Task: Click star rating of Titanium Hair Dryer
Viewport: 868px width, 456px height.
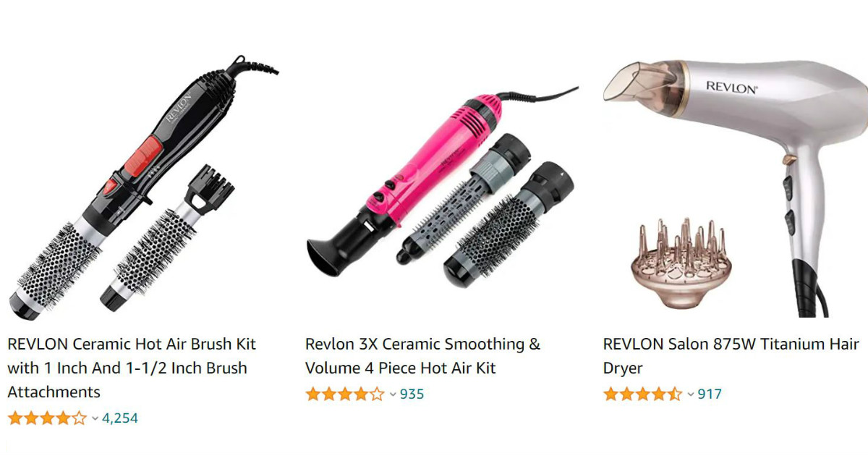Action: coord(643,394)
